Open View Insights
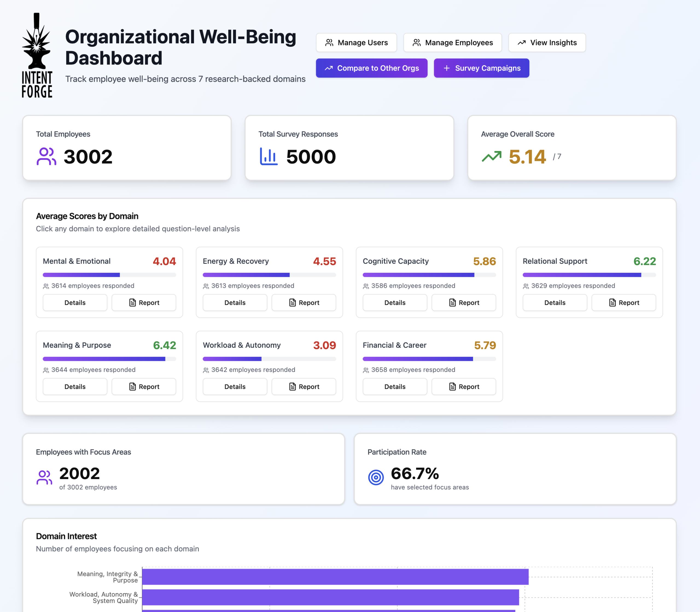 click(x=547, y=43)
